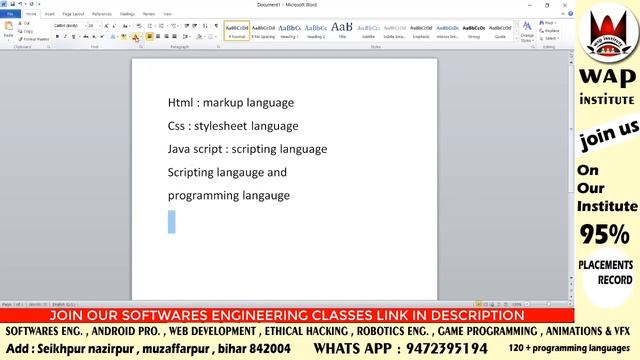This screenshot has height=360, width=640.
Task: Toggle Underline formatting
Action: [x=73, y=37]
